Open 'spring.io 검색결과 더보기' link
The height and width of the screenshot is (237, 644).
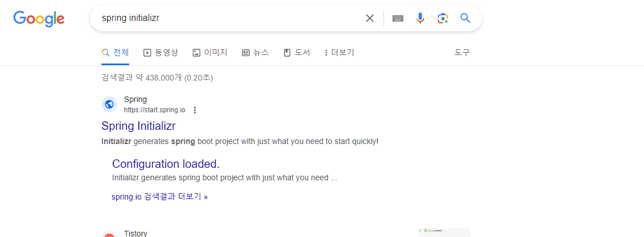click(159, 197)
